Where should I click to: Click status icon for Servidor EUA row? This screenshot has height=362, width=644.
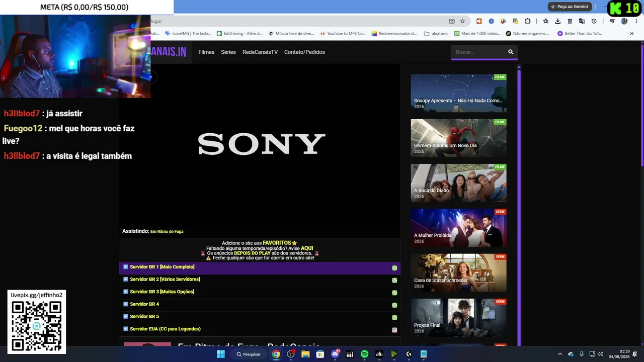(x=394, y=330)
